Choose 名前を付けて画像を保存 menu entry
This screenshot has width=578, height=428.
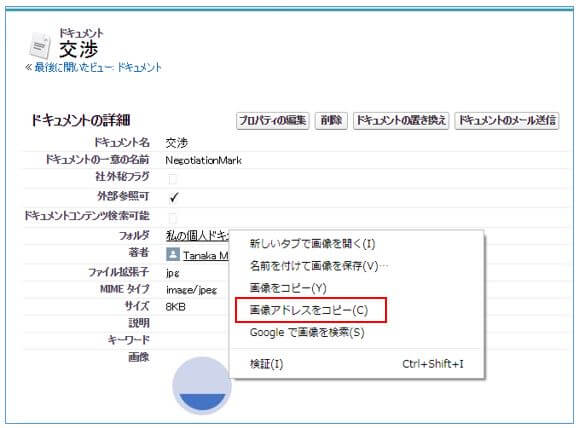[319, 266]
